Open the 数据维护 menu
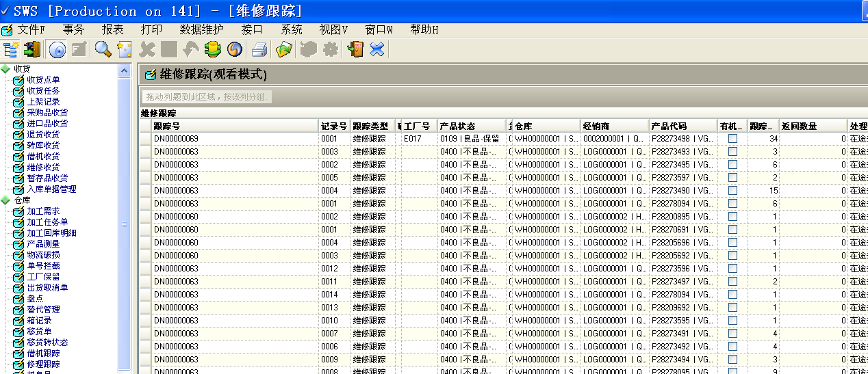This screenshot has height=374, width=868. pyautogui.click(x=201, y=29)
